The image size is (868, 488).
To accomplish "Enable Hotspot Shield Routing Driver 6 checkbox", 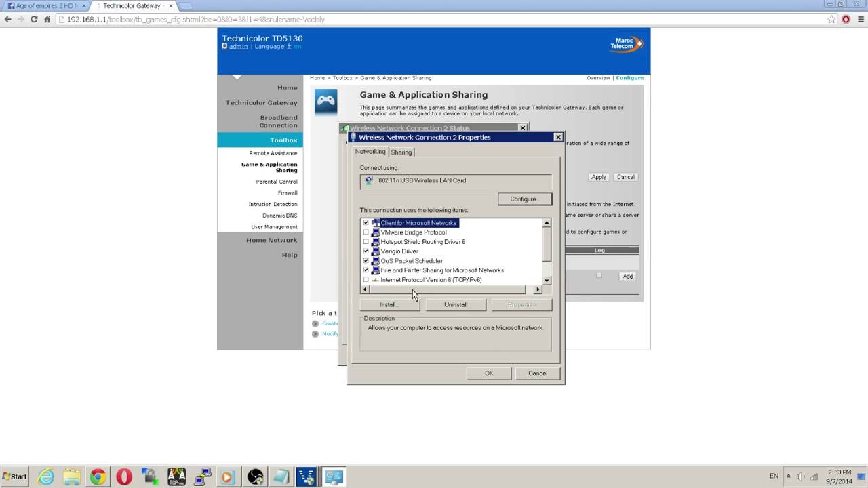I will (x=366, y=242).
